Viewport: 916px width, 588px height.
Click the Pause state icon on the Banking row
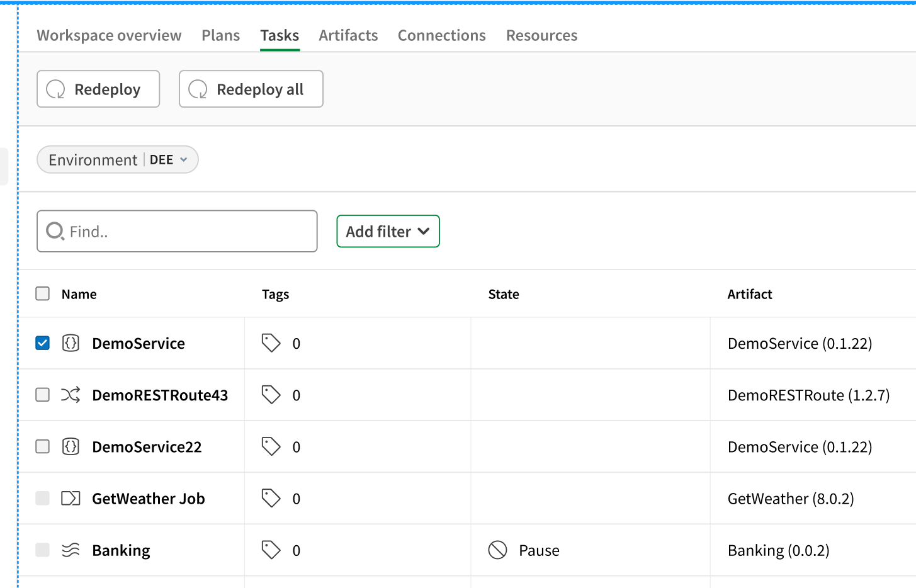click(x=498, y=550)
